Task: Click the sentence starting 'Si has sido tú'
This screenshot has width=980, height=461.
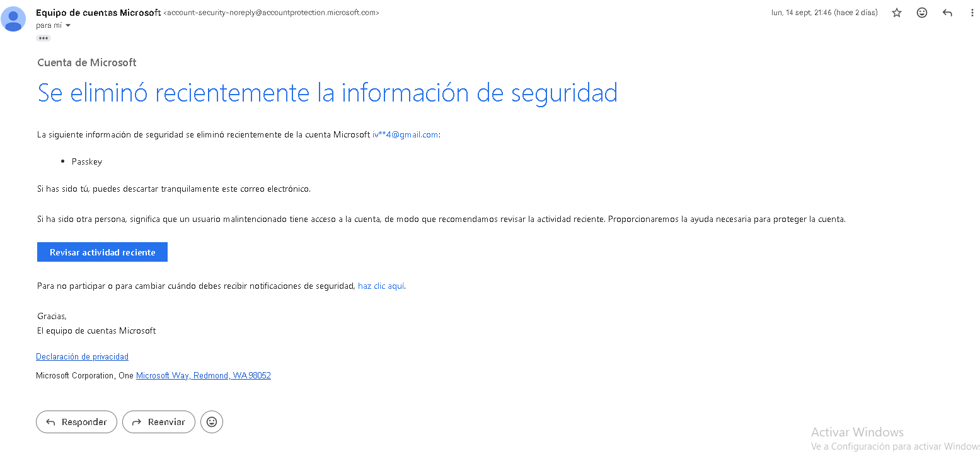Action: pyautogui.click(x=174, y=189)
